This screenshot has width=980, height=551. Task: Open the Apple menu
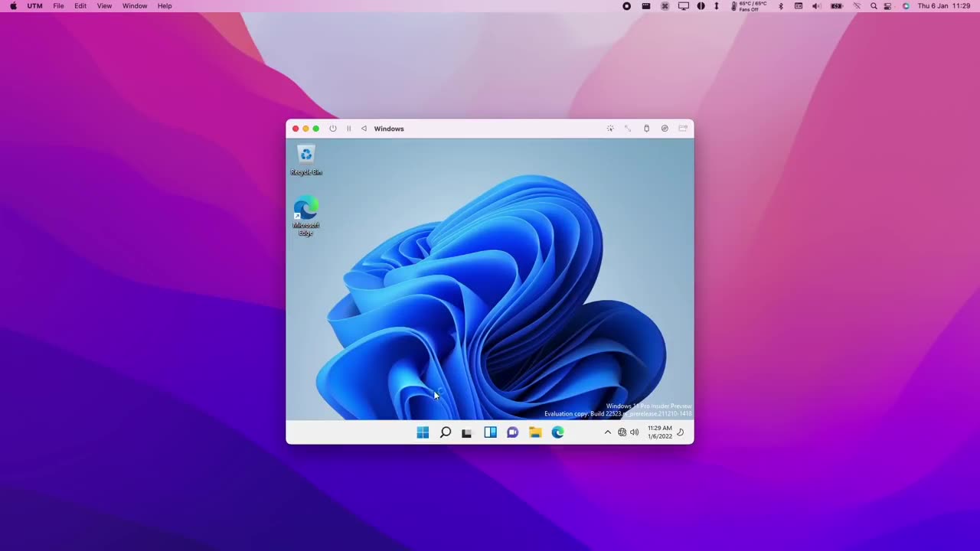[13, 6]
